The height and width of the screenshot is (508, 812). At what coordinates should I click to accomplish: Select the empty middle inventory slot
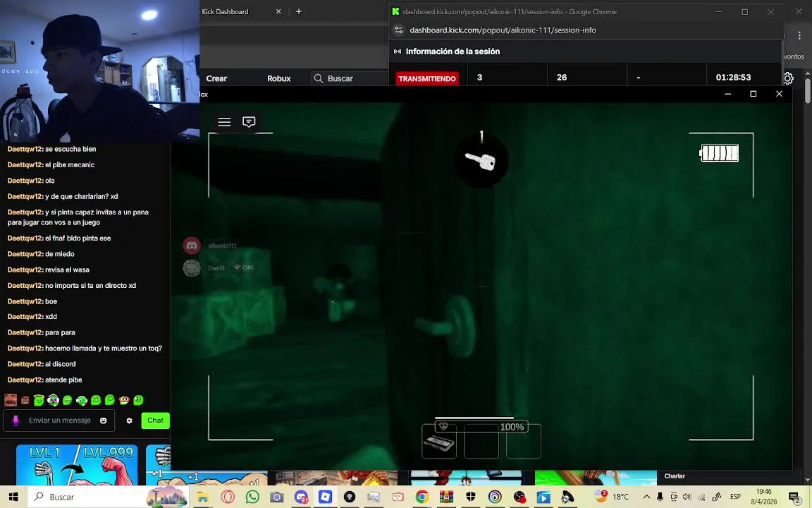[x=481, y=442]
